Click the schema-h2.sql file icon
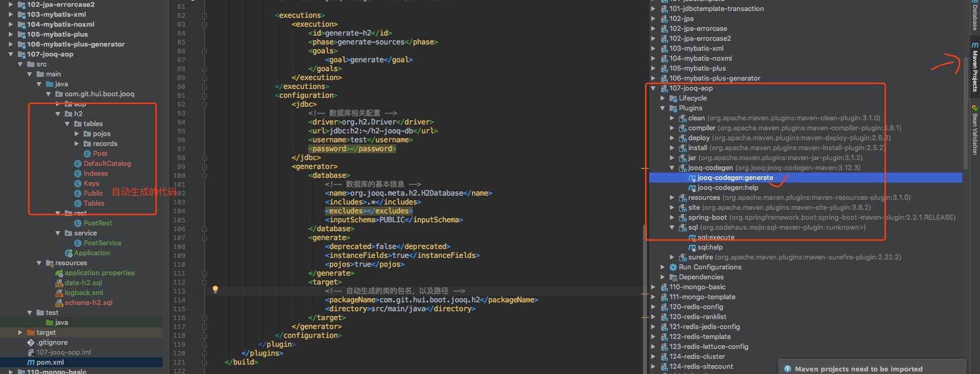980x374 pixels. point(59,303)
